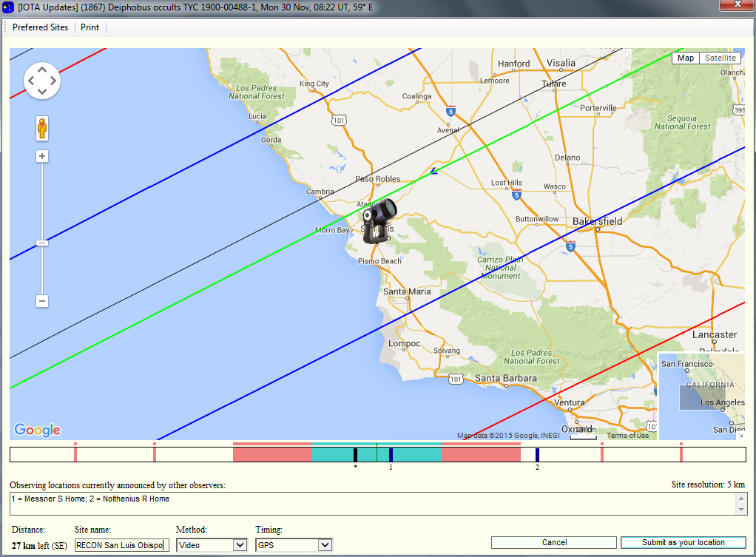Click the Sequoia National Forest label

click(x=682, y=123)
